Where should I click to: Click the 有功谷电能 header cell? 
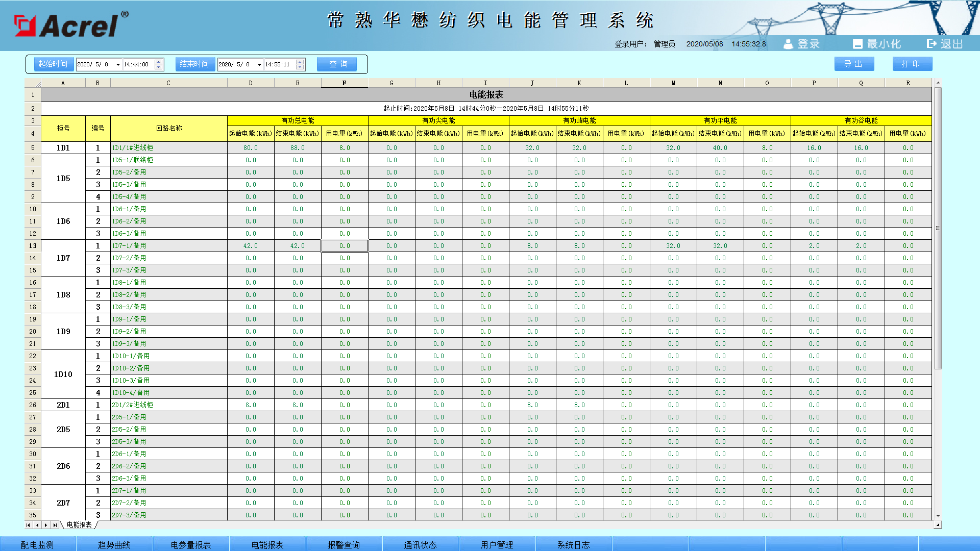click(861, 121)
